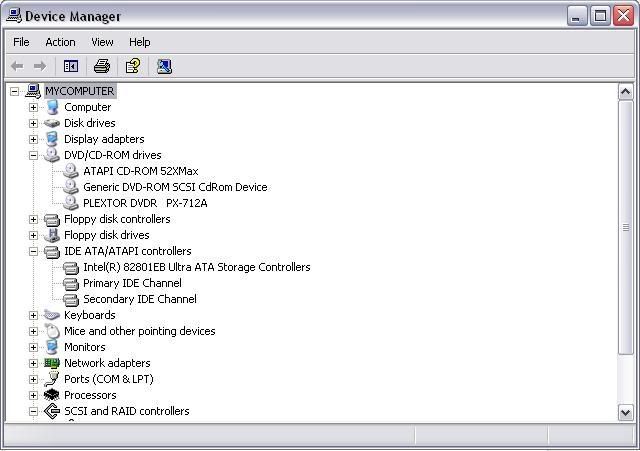Screen dimensions: 640x451
Task: Click the Back arrow toolbar button
Action: pyautogui.click(x=17, y=66)
